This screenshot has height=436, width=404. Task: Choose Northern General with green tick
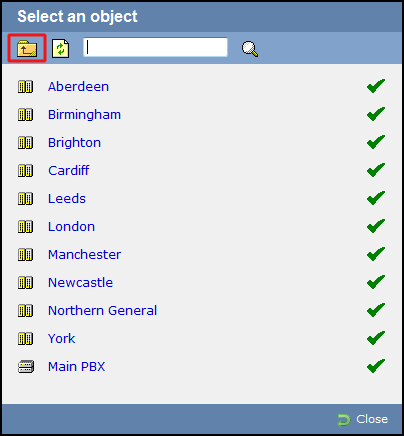[x=376, y=310]
